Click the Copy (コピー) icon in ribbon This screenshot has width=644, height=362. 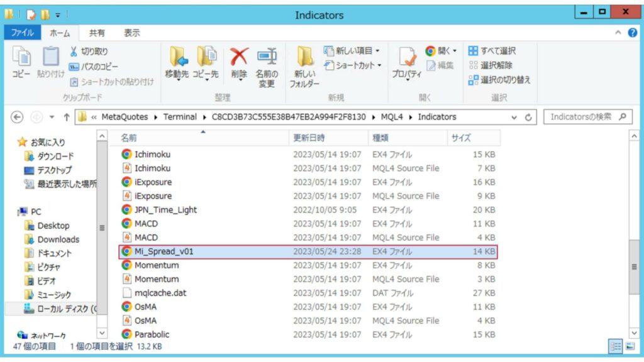click(x=21, y=58)
